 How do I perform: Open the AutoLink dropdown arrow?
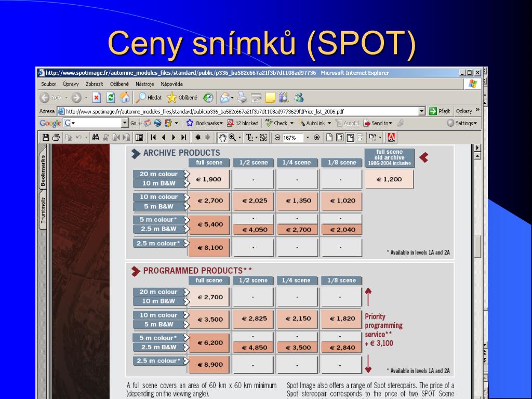329,123
